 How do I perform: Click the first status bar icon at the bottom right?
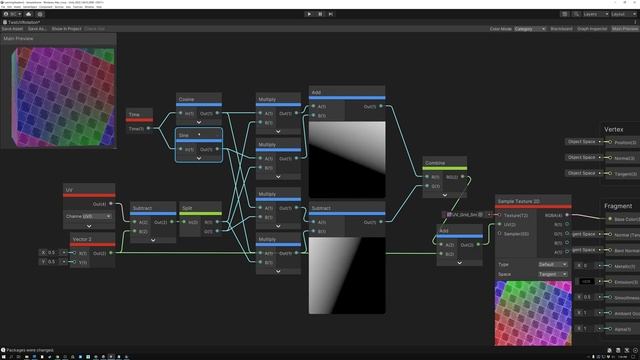609,350
